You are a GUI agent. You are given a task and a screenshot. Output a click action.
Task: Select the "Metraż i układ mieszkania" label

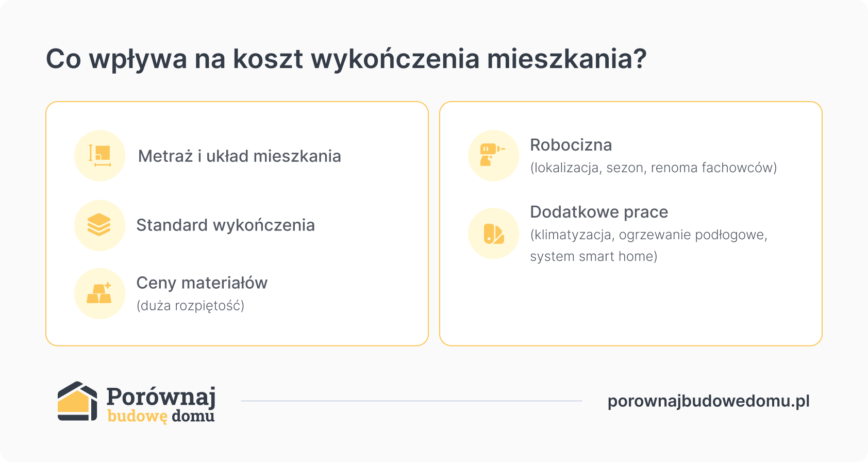(x=239, y=156)
